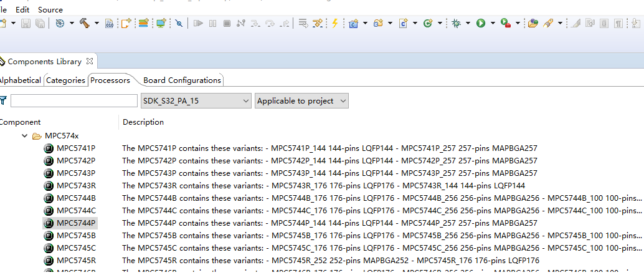Select the MPC5745B processor
This screenshot has width=644, height=275.
click(x=76, y=236)
